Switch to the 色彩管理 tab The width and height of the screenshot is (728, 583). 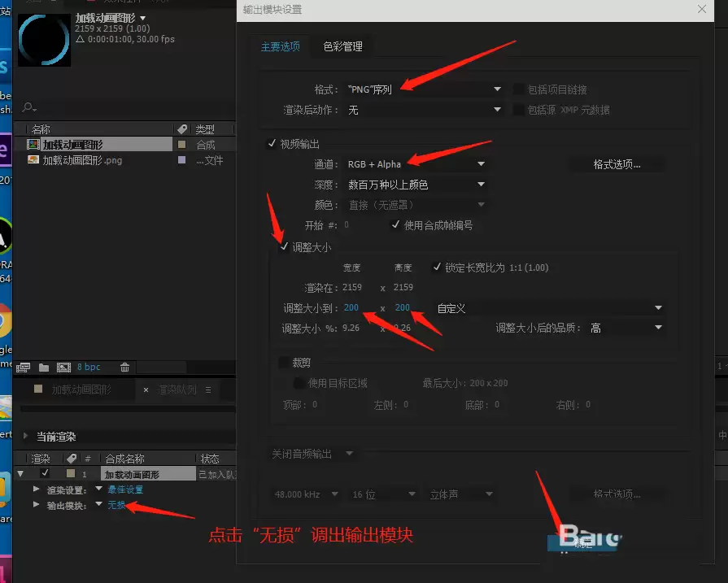point(342,46)
